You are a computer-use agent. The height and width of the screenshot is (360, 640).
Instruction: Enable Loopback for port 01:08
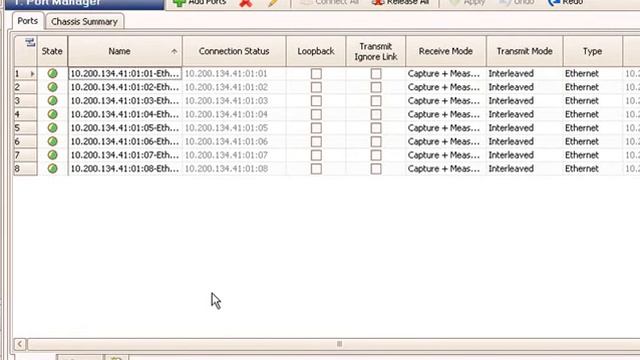pos(316,169)
